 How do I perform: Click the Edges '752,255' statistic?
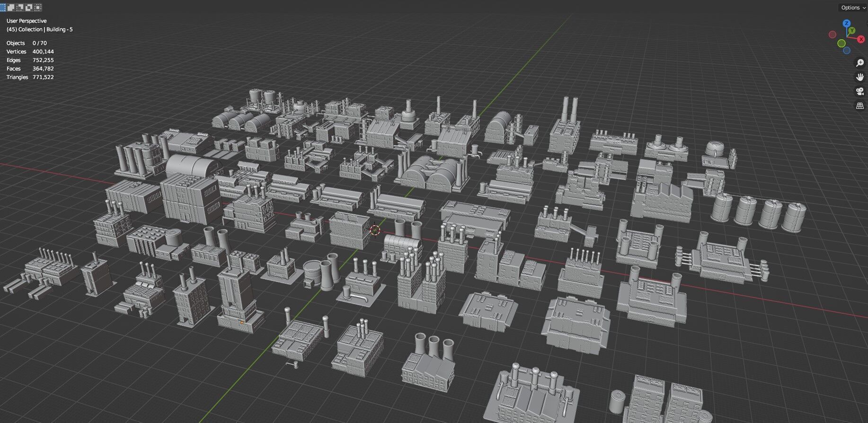tap(43, 60)
